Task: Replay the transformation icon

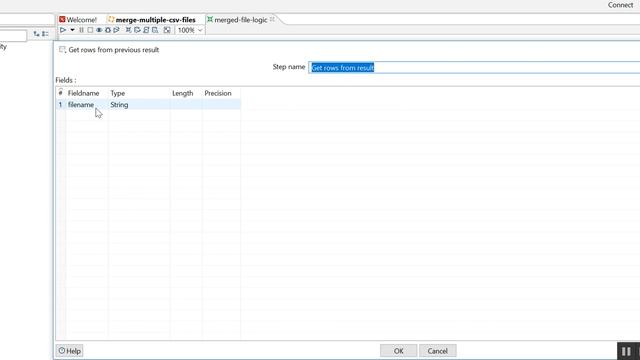Action: pos(116,30)
